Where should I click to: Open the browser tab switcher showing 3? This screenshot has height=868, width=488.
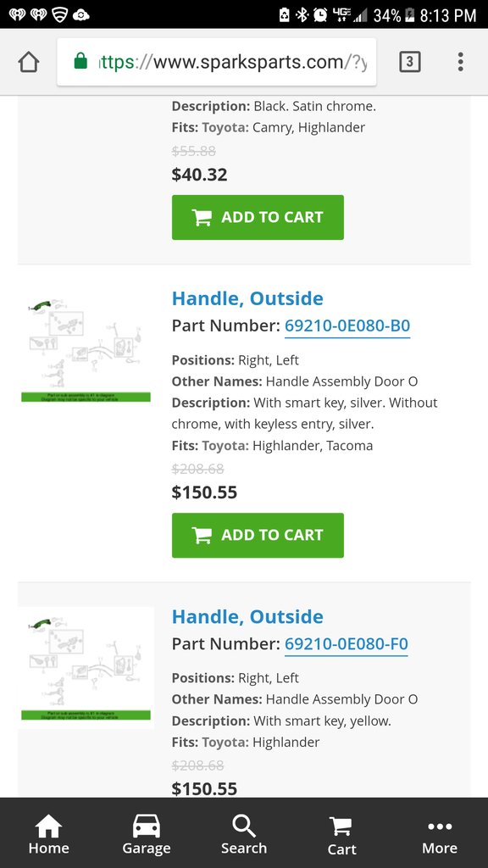409,62
